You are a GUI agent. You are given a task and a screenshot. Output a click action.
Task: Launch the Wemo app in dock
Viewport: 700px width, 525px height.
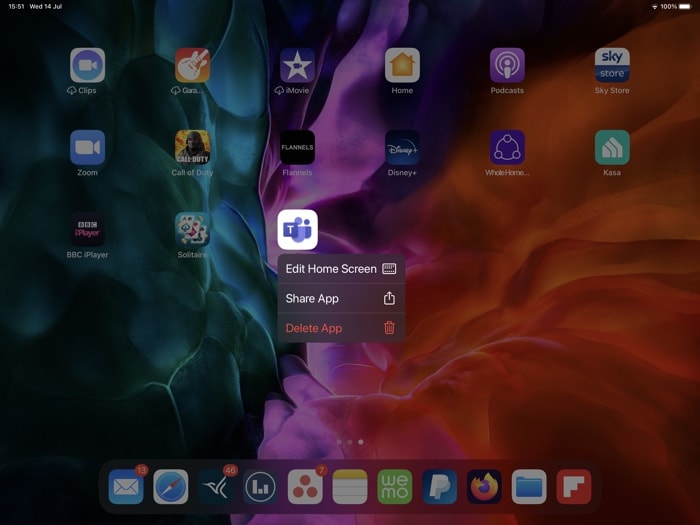395,487
